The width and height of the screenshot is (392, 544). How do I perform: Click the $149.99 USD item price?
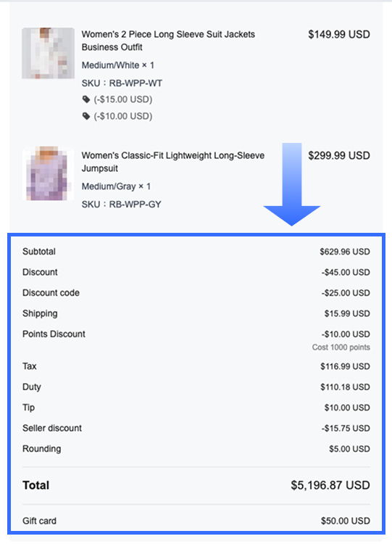(x=339, y=34)
